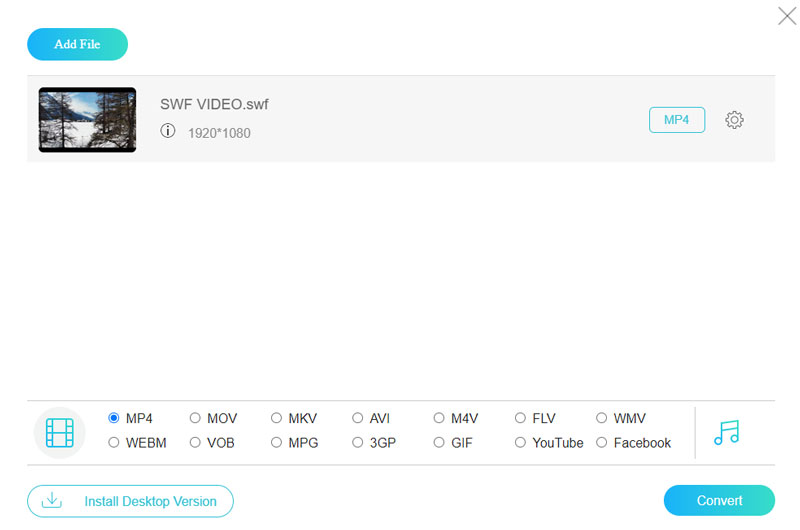Select the AVI radio button
Image resolution: width=800 pixels, height=530 pixels.
[x=358, y=418]
